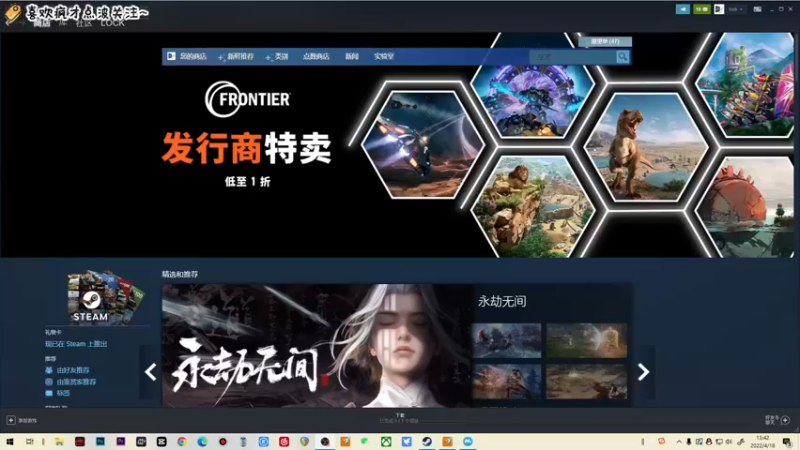The width and height of the screenshot is (800, 450).
Task: Open bottom-right 永劫无间 screenshot thumbnail
Action: [586, 381]
